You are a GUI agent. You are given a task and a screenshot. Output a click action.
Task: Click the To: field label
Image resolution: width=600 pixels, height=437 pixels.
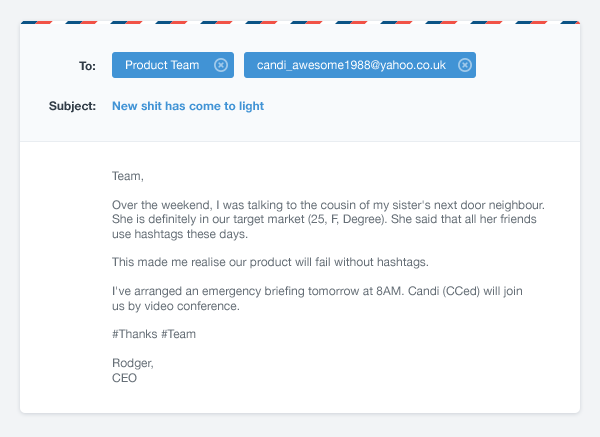pos(87,66)
